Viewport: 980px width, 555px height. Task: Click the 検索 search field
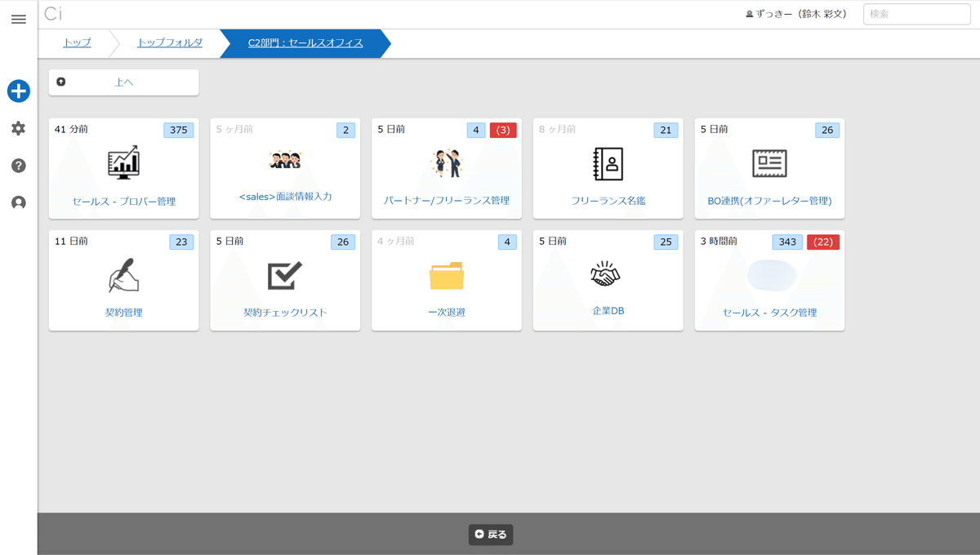(917, 14)
